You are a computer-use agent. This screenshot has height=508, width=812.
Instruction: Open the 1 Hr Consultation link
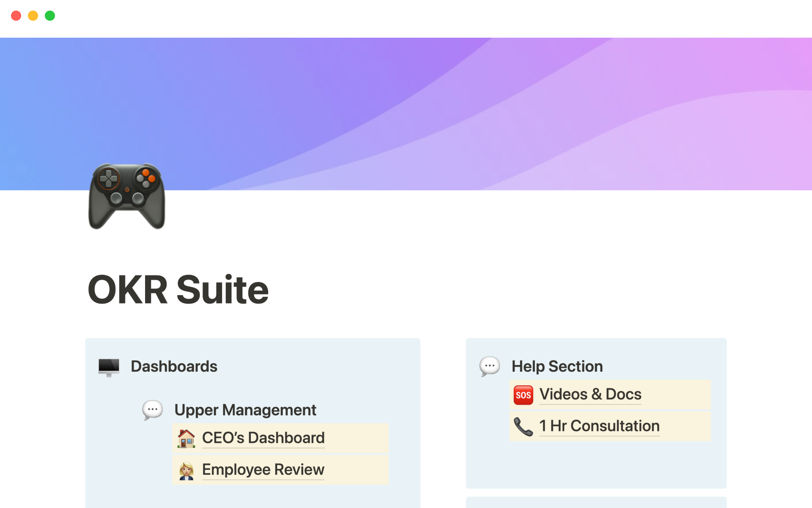(x=599, y=426)
